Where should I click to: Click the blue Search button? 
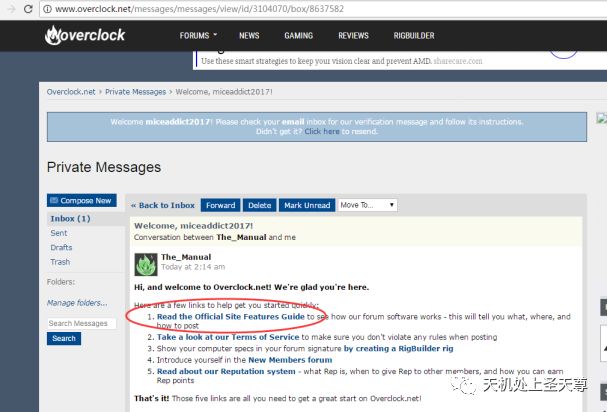[x=64, y=338]
